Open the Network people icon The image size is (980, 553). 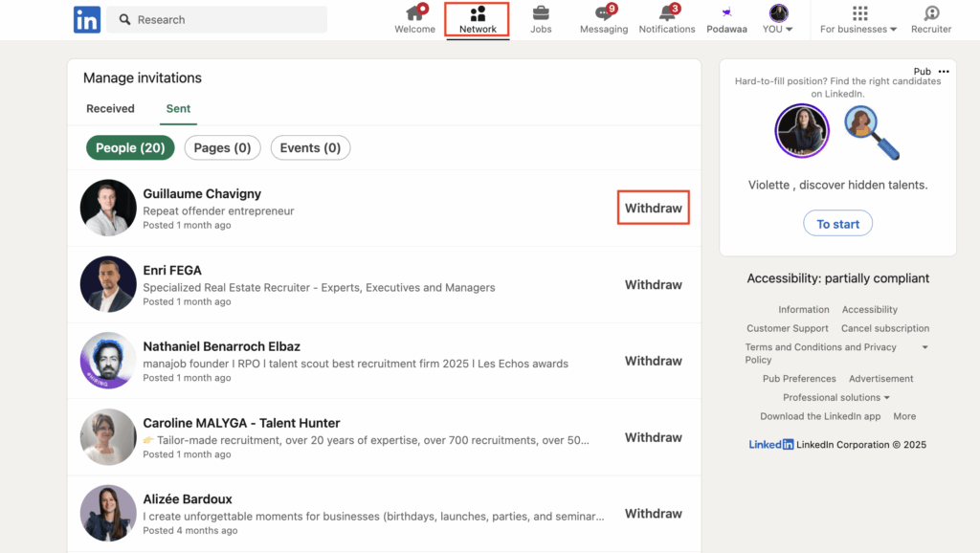478,13
